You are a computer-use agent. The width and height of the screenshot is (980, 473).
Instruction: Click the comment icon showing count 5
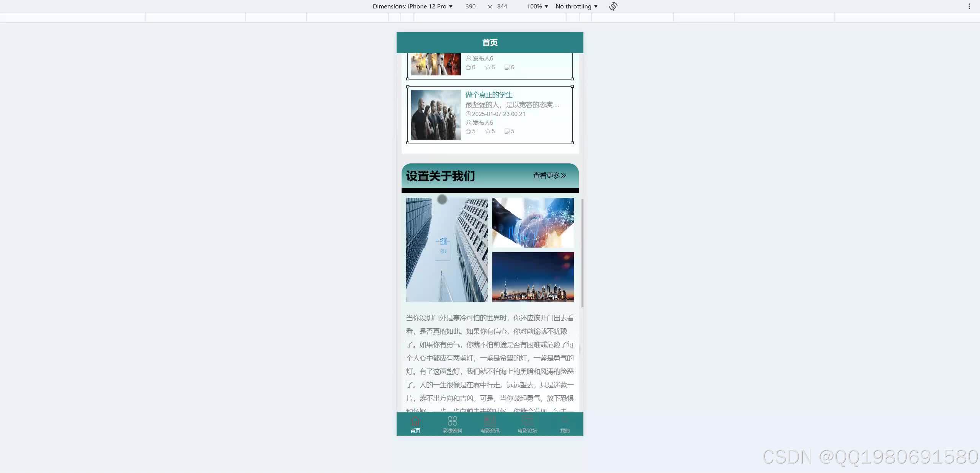pos(507,131)
